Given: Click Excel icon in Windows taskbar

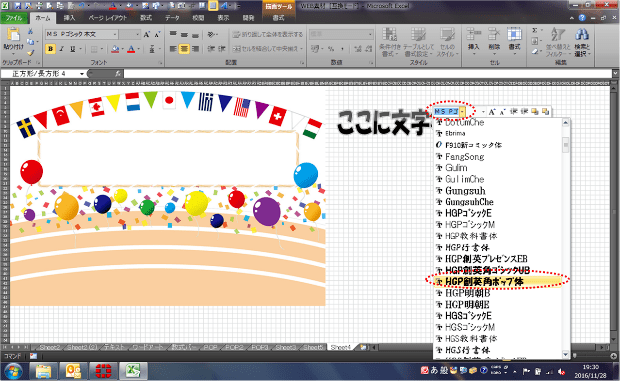Looking at the screenshot, I should point(133,371).
